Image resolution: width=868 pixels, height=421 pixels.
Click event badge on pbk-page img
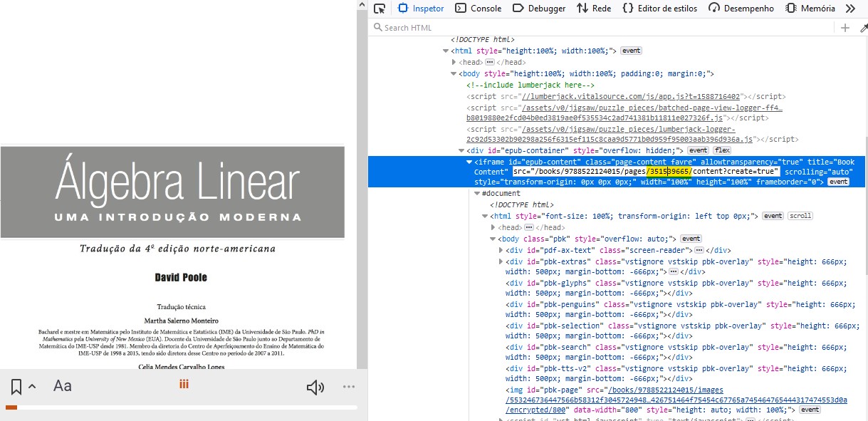810,410
